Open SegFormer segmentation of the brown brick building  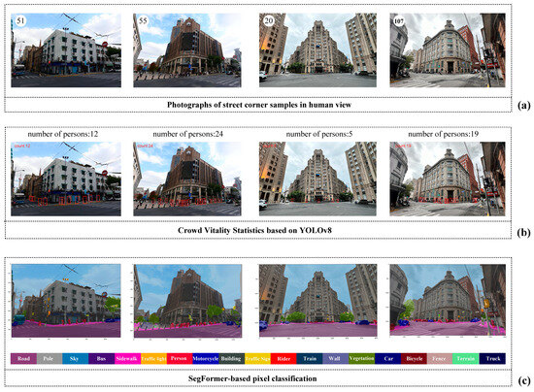187,301
